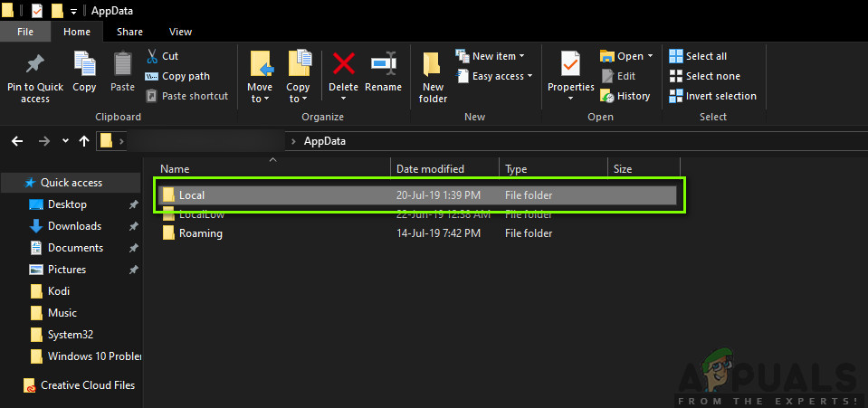Open file History from ribbon
Image resolution: width=868 pixels, height=408 pixels.
point(625,96)
